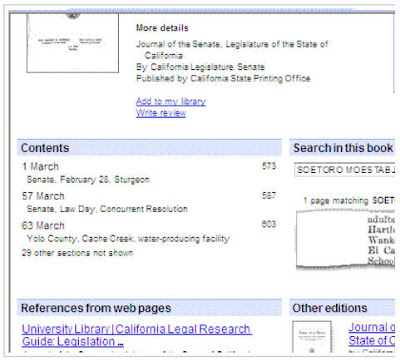
Task: Click the Search in this book header
Action: click(342, 148)
